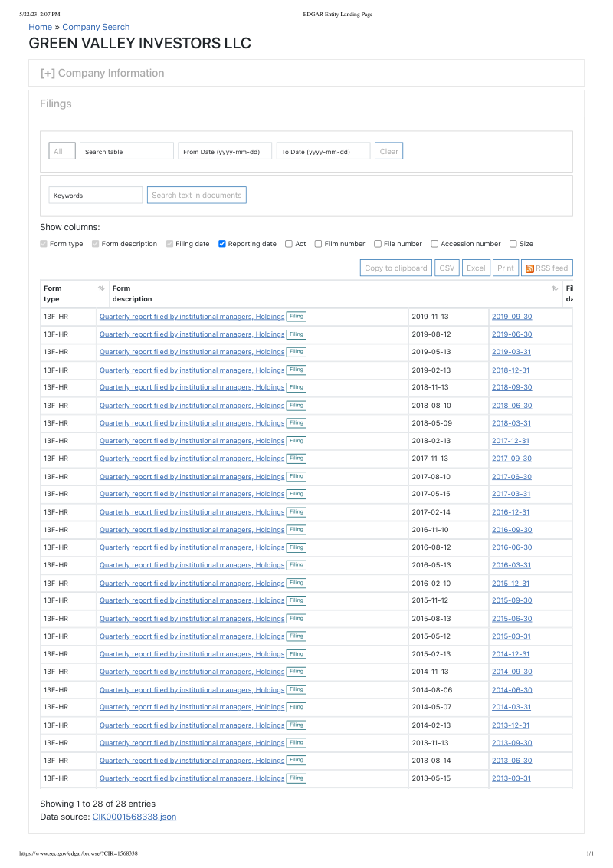Image resolution: width=613 pixels, height=868 pixels.
Task: Export the table as CSV
Action: tap(447, 268)
